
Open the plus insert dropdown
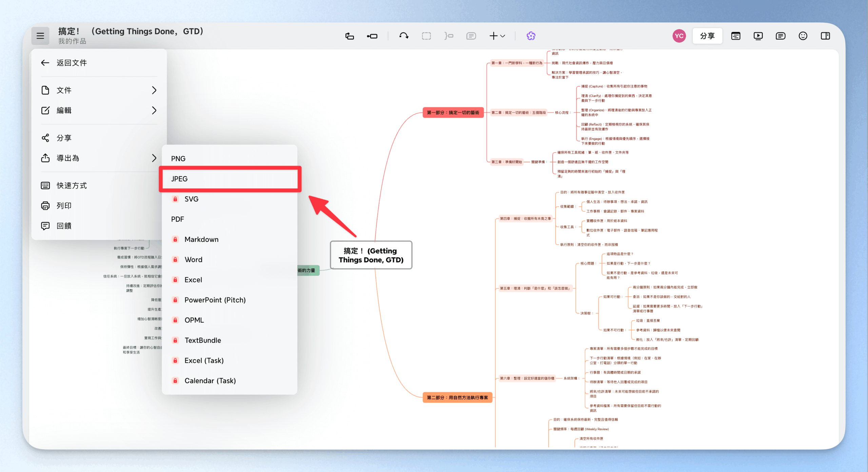coord(497,36)
